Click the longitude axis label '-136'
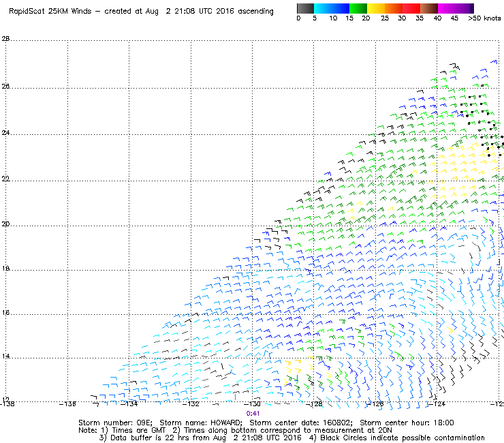The width and height of the screenshot is (504, 443). coord(67,403)
